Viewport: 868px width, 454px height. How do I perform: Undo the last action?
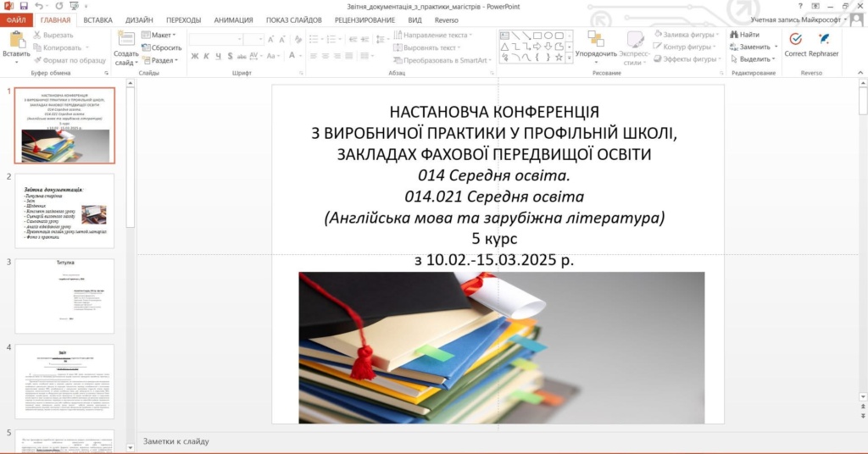[39, 6]
